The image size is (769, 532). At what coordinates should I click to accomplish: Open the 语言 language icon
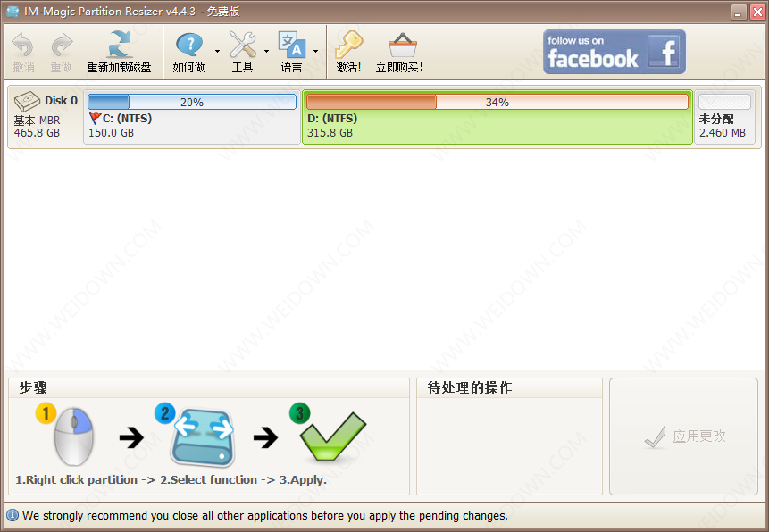[x=292, y=45]
